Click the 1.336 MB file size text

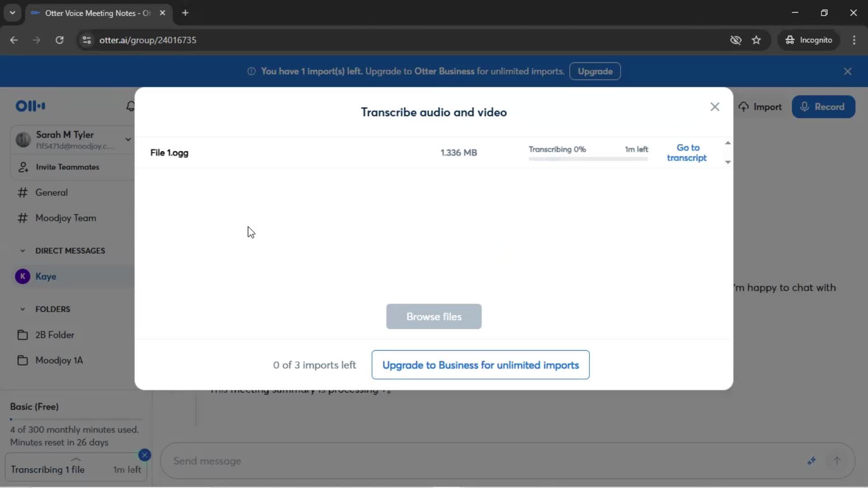tap(459, 153)
